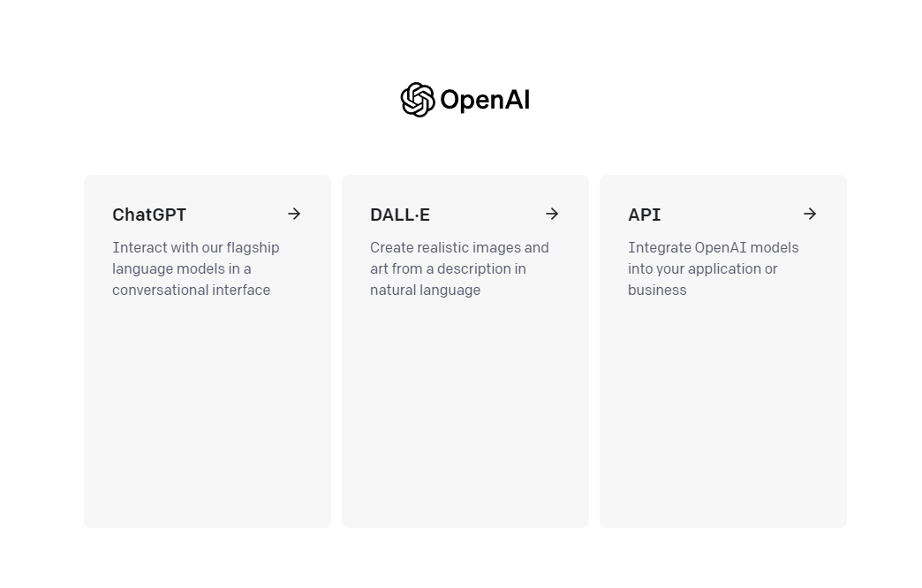Click the word "business" in API card

[x=657, y=290]
